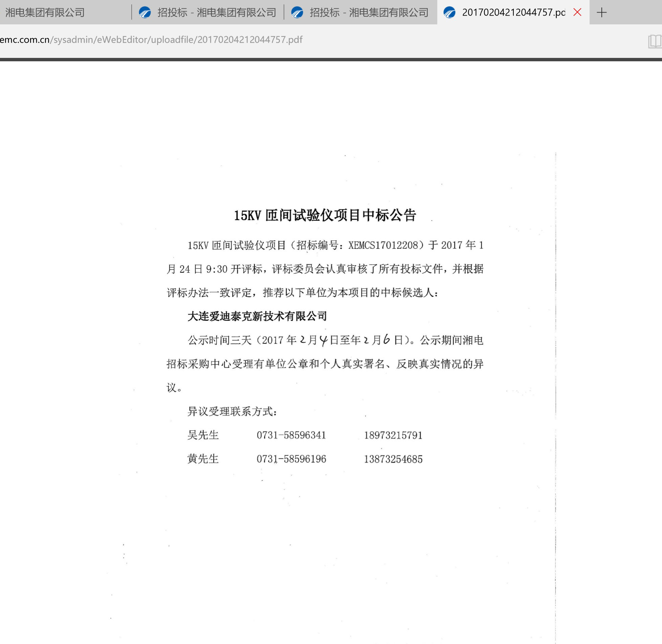
Task: Click mobile number 13873254685
Action: (393, 459)
